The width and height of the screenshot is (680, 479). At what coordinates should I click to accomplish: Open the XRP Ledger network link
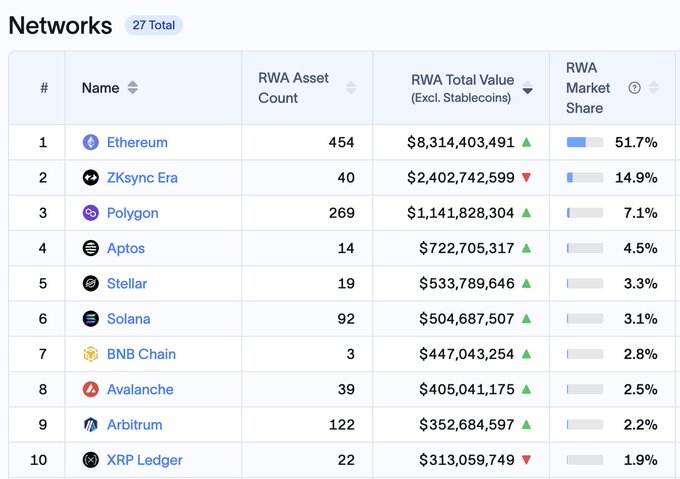click(x=144, y=460)
